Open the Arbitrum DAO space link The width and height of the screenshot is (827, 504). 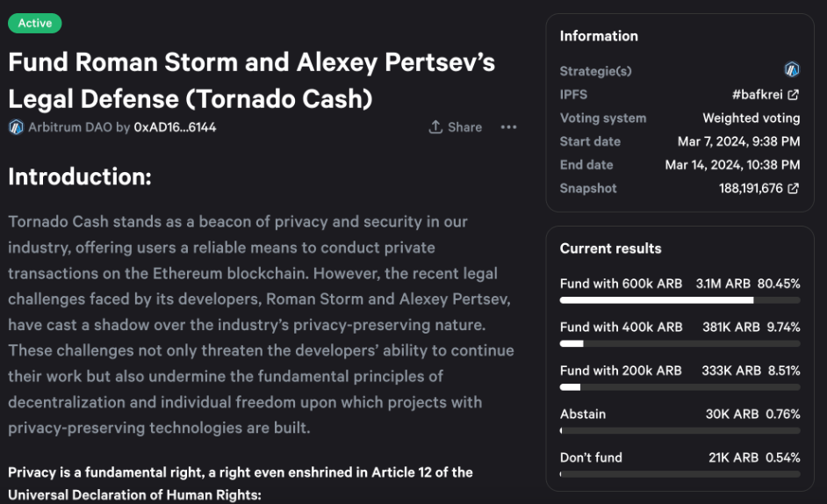(69, 127)
